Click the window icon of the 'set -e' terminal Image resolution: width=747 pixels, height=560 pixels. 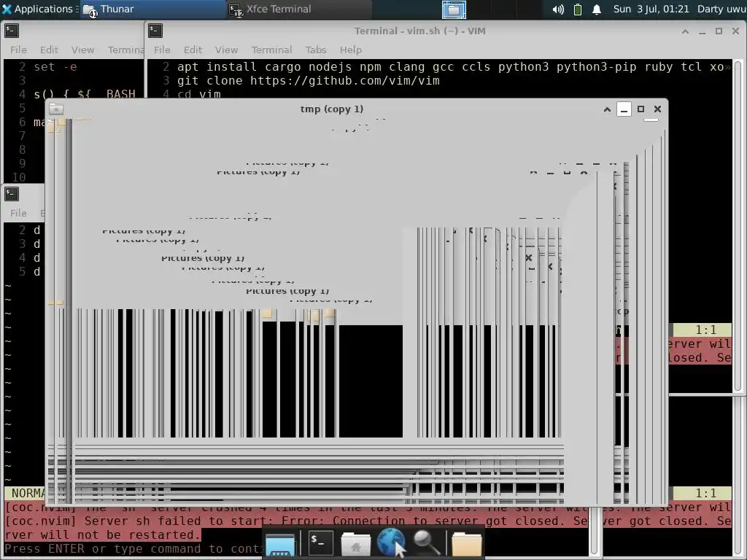[12, 31]
